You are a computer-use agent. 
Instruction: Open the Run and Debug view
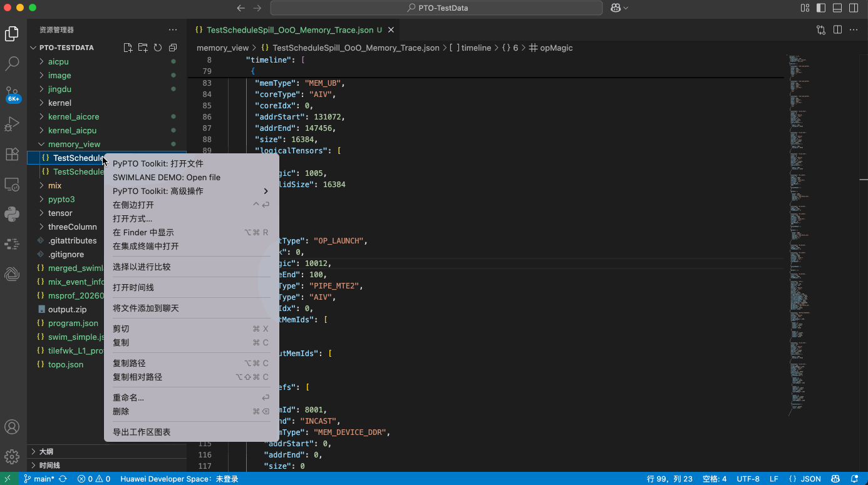[12, 124]
